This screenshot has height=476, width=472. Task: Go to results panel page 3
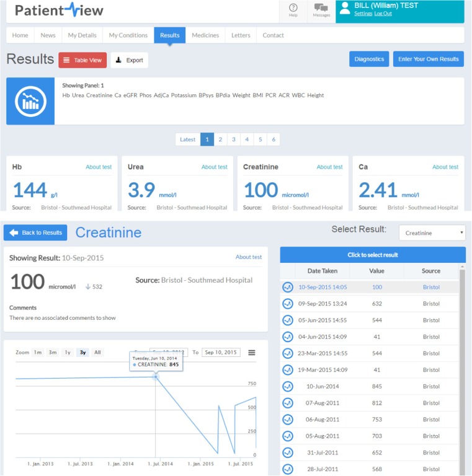point(233,139)
